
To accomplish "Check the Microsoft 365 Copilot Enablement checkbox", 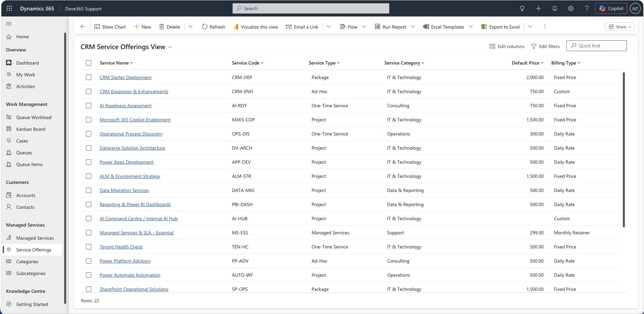I will [89, 120].
